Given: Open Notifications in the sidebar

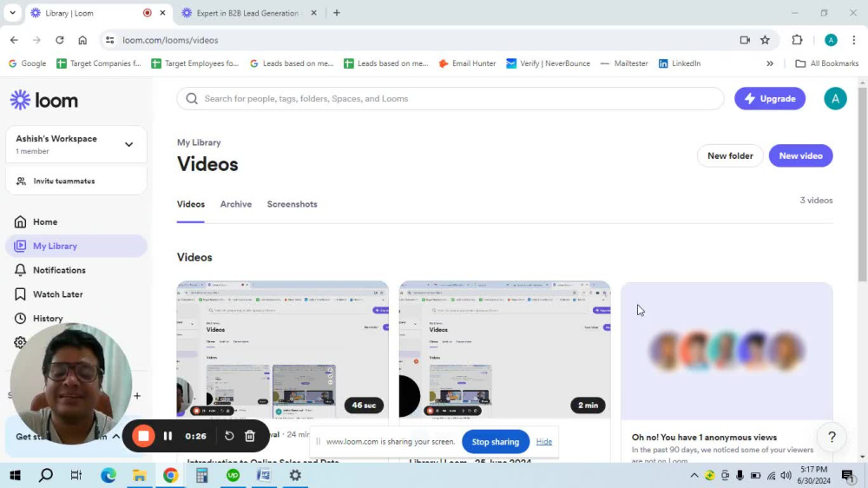Looking at the screenshot, I should (x=76, y=270).
